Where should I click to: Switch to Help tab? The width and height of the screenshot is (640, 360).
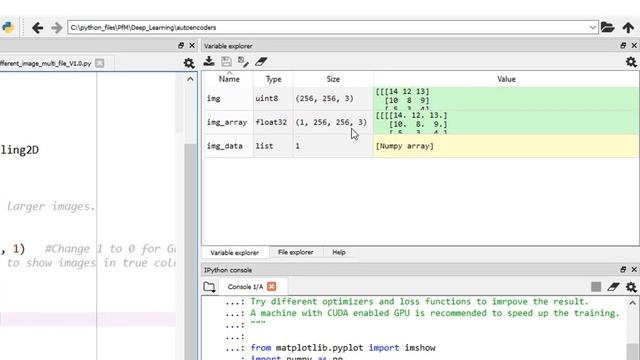coord(339,252)
